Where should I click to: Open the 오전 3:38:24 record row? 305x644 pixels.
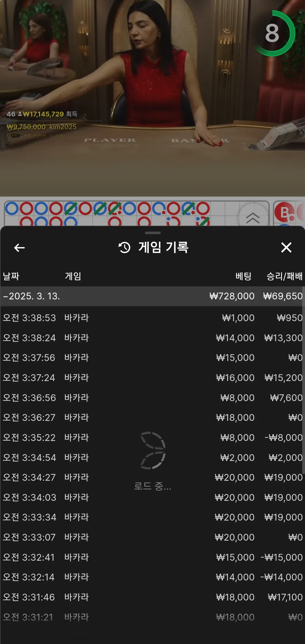point(152,338)
